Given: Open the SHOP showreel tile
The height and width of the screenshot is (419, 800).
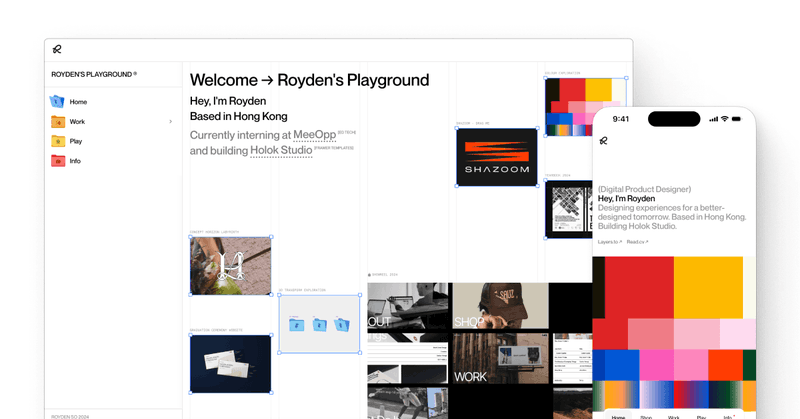Looking at the screenshot, I should [x=501, y=306].
